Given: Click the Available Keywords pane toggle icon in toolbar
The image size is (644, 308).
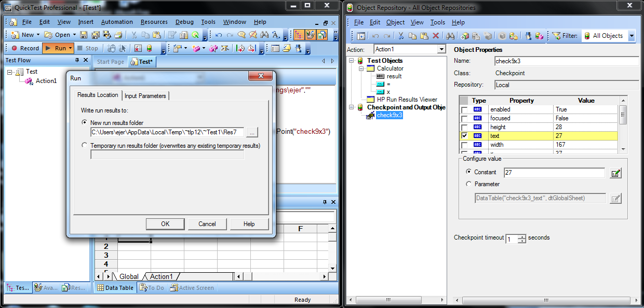Looking at the screenshot, I should (311, 35).
